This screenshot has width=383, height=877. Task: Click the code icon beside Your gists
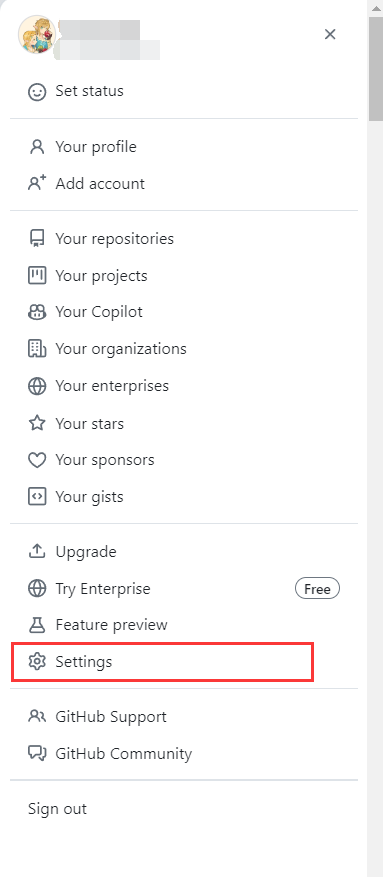tap(37, 497)
